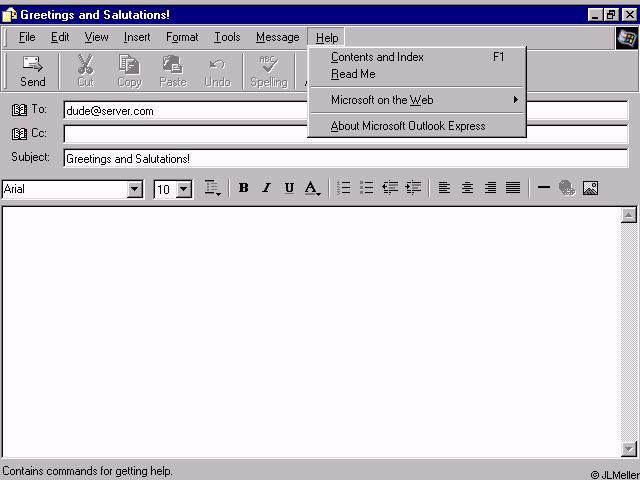640x480 pixels.
Task: Align text to the right
Action: [490, 188]
